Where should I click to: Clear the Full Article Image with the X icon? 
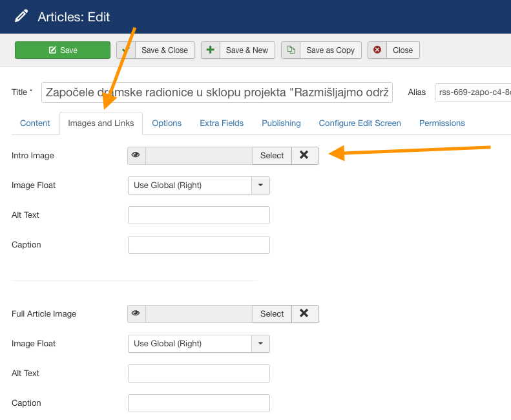[x=304, y=313]
